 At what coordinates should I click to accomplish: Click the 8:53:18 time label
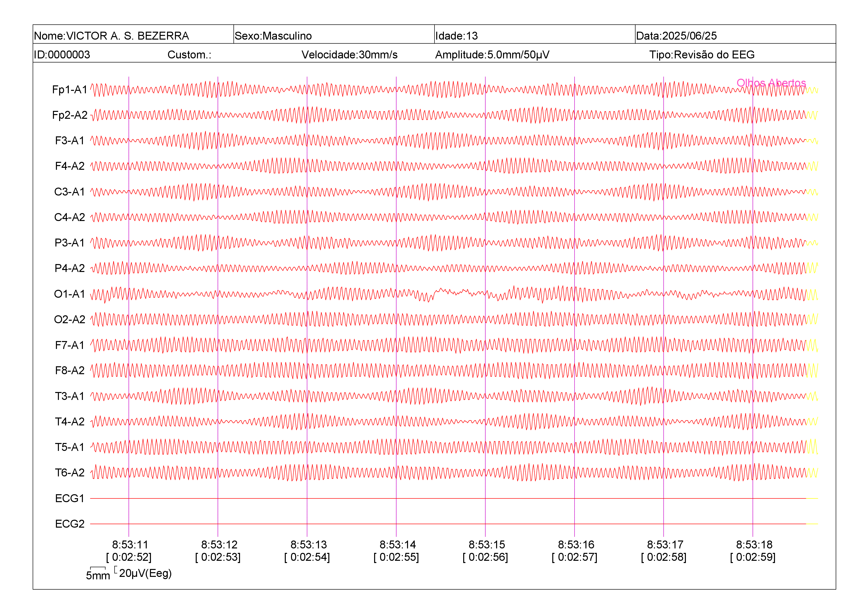754,544
